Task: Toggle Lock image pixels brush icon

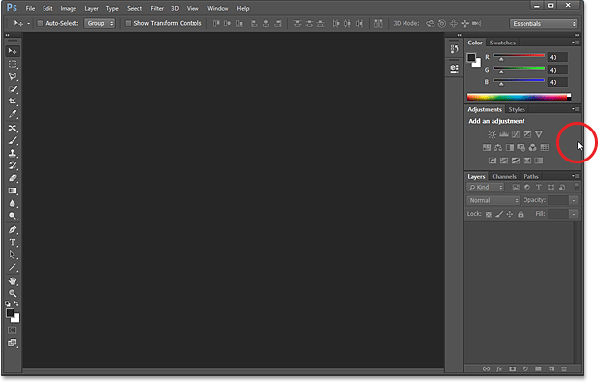Action: (499, 214)
